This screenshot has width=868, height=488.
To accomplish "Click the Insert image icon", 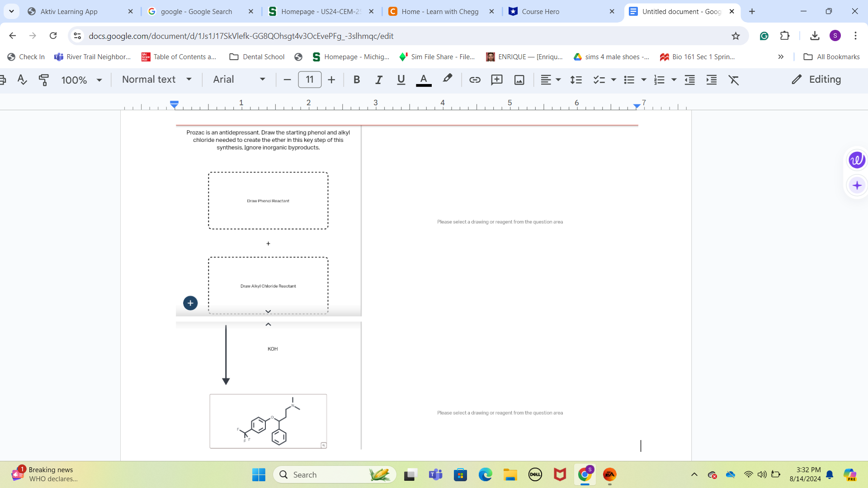I will point(519,80).
